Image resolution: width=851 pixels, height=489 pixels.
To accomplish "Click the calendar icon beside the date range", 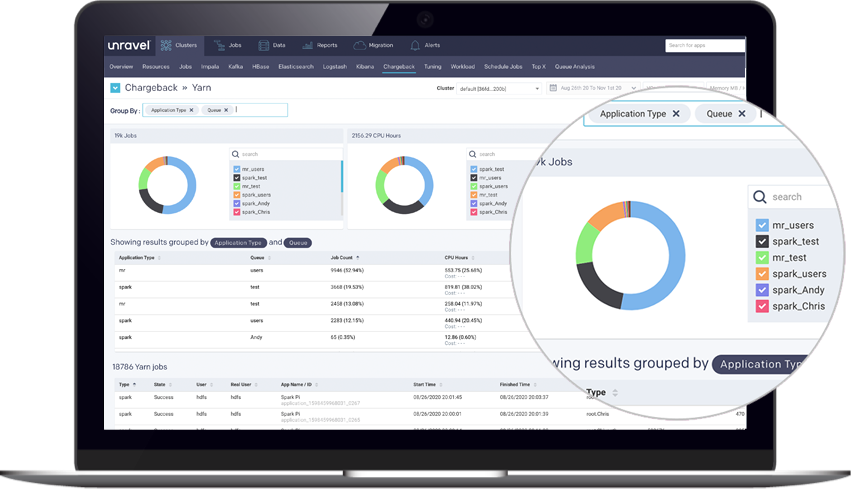I will pos(553,88).
